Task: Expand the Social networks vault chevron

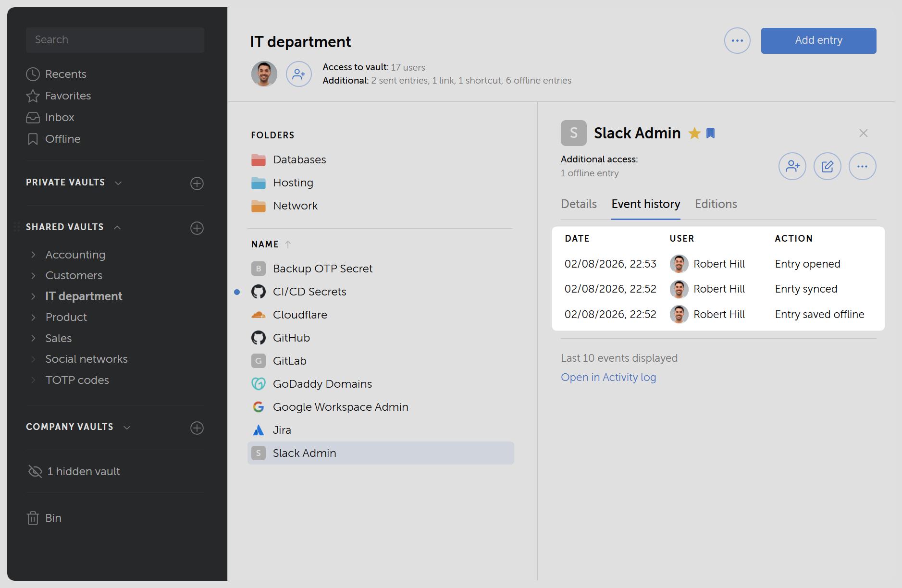Action: click(33, 359)
